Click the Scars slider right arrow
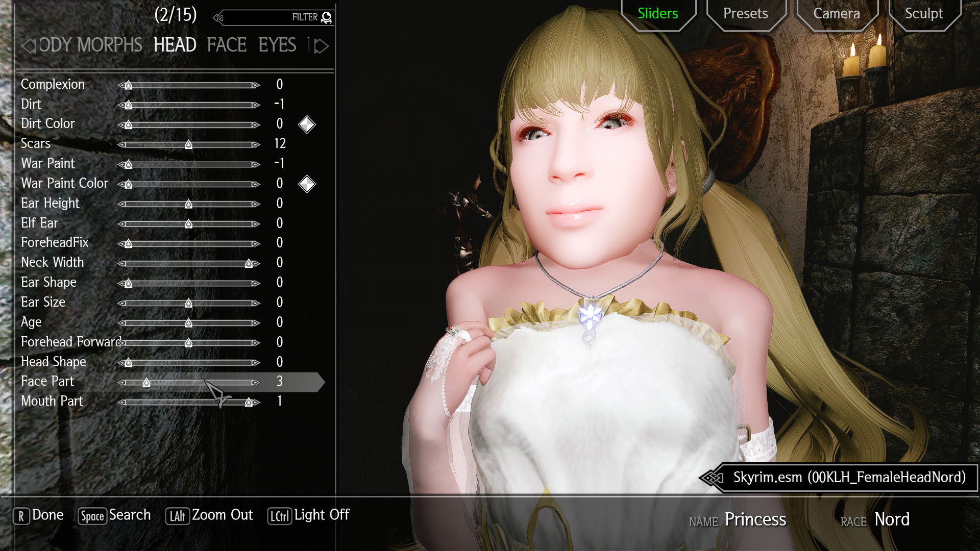This screenshot has height=551, width=980. click(x=256, y=145)
